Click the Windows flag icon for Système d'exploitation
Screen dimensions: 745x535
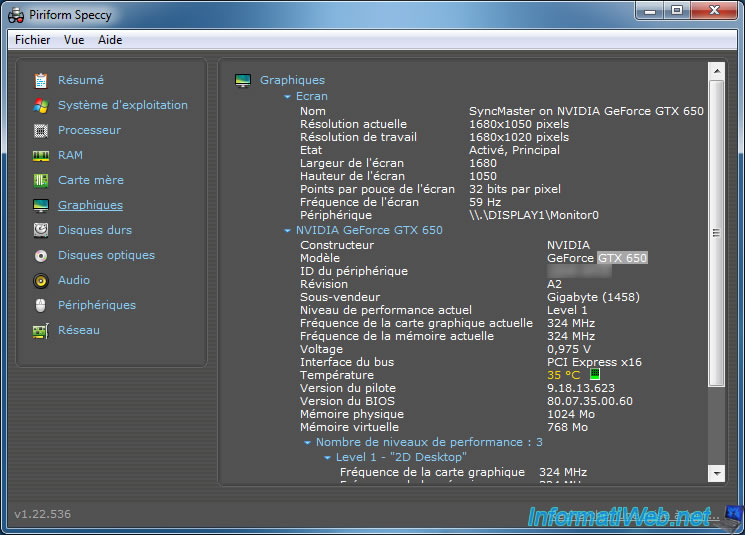41,105
